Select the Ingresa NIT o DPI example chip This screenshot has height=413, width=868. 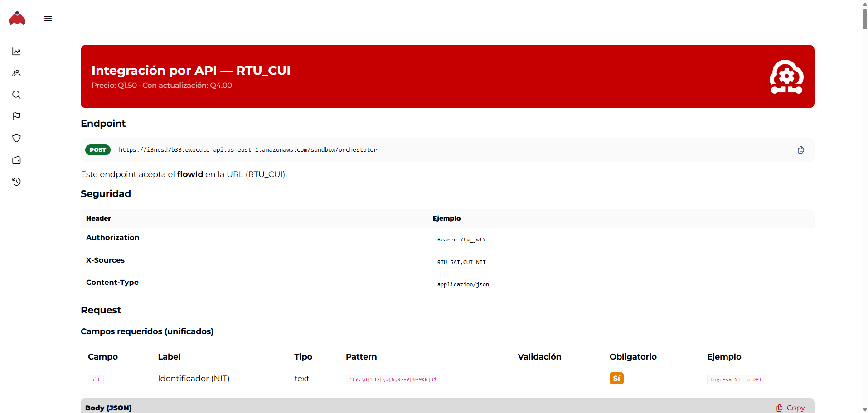point(735,379)
